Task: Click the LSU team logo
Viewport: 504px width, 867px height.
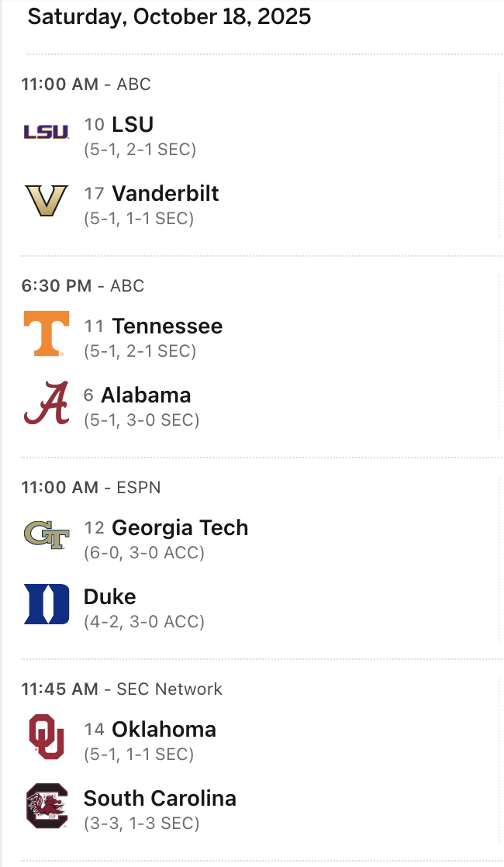Action: 46,132
